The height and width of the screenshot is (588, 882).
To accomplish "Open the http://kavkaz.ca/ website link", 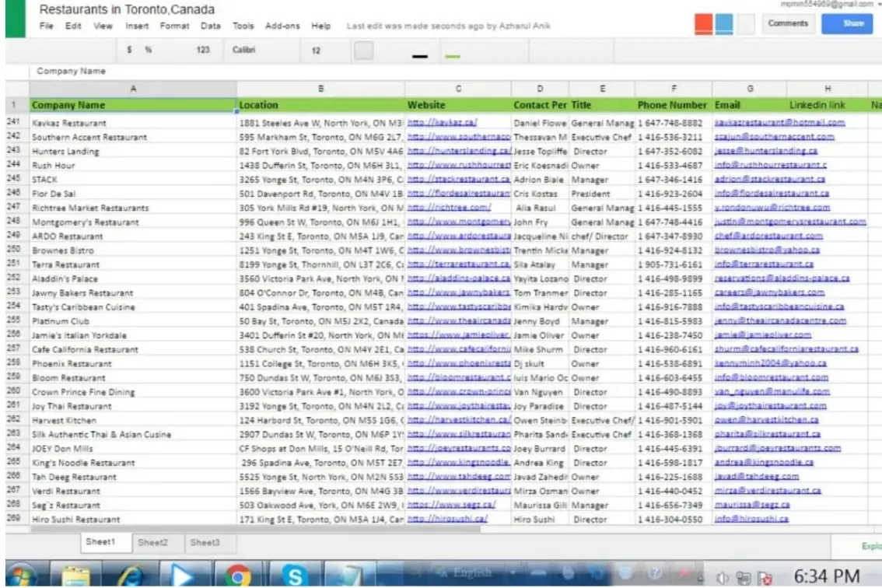I will [442, 122].
